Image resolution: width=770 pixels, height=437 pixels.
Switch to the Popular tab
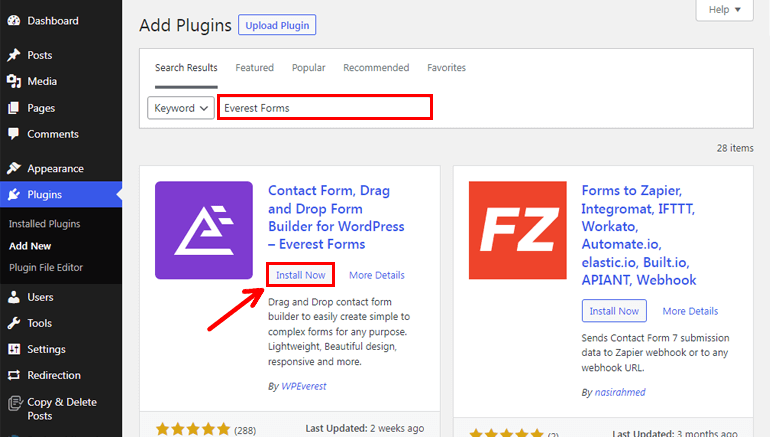[x=308, y=68]
